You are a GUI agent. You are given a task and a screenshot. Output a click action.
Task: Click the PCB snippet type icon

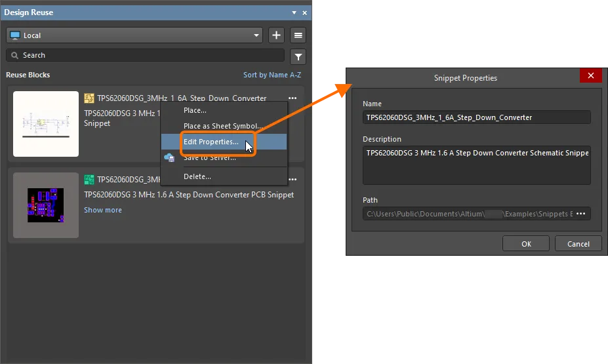click(89, 180)
